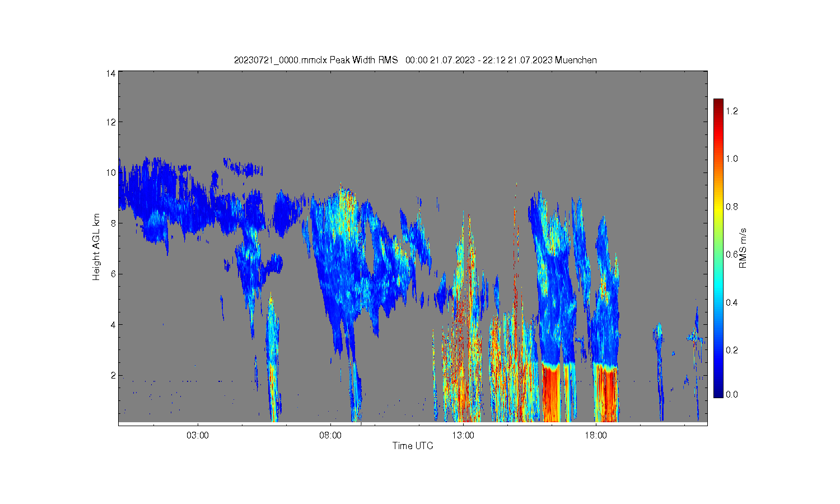
Task: Click the 18:00 time tick label
Action: [596, 435]
